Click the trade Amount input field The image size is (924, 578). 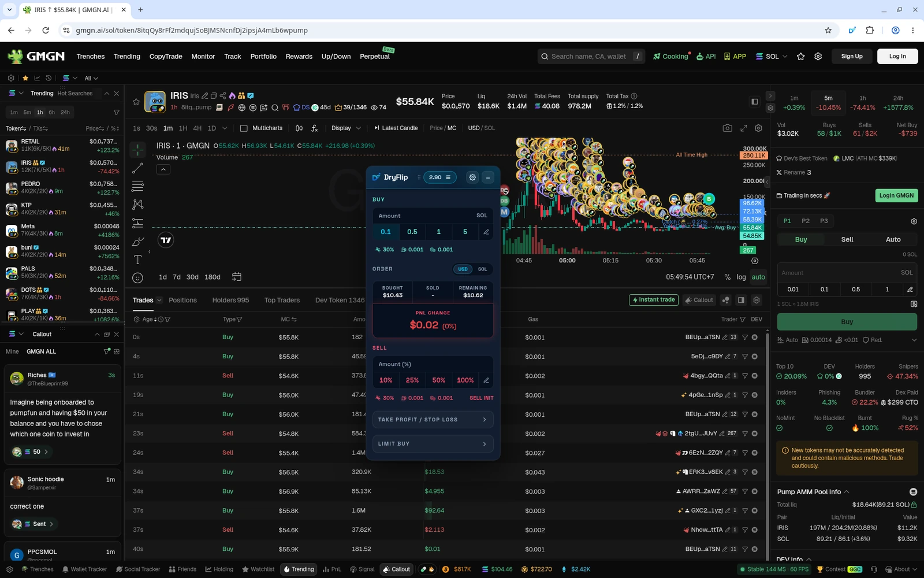847,273
